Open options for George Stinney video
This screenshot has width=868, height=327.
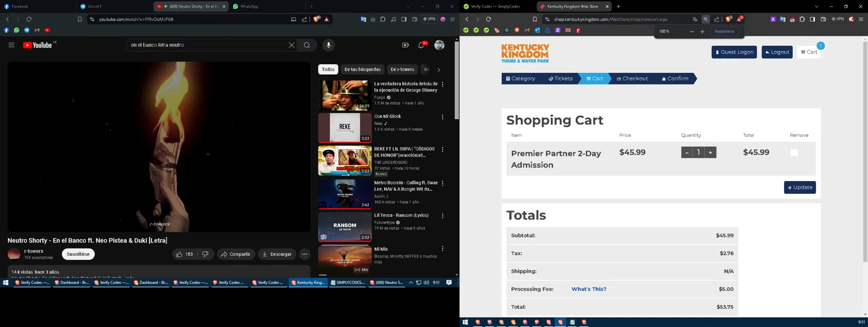click(443, 84)
